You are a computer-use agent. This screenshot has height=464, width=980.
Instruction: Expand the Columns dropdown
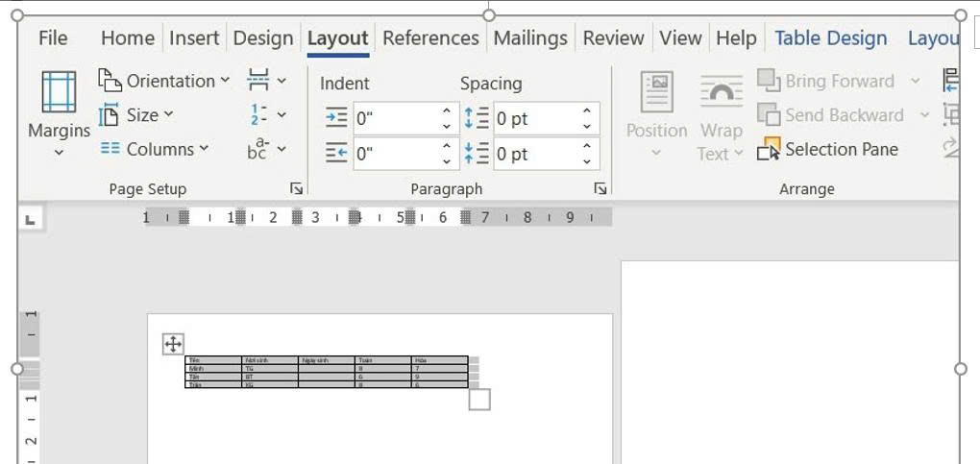(x=155, y=149)
